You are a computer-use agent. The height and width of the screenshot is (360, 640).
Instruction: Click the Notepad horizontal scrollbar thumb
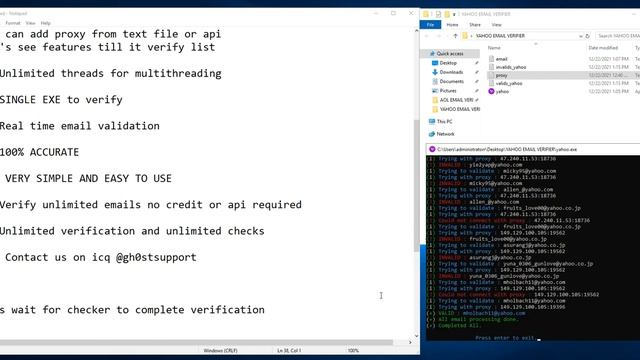coord(196,342)
